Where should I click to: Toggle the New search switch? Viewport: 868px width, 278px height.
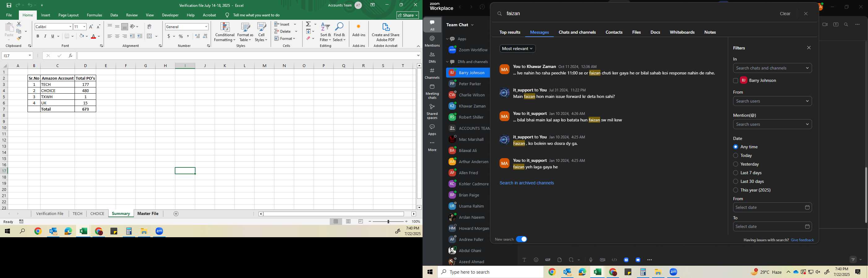[x=522, y=239]
